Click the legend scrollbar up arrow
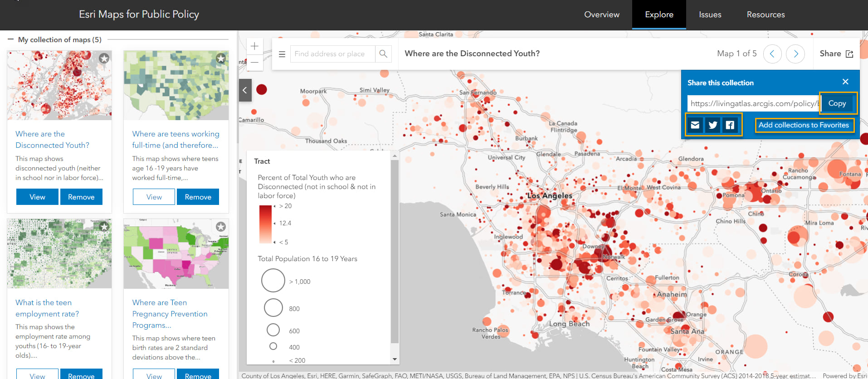868x379 pixels. [395, 155]
